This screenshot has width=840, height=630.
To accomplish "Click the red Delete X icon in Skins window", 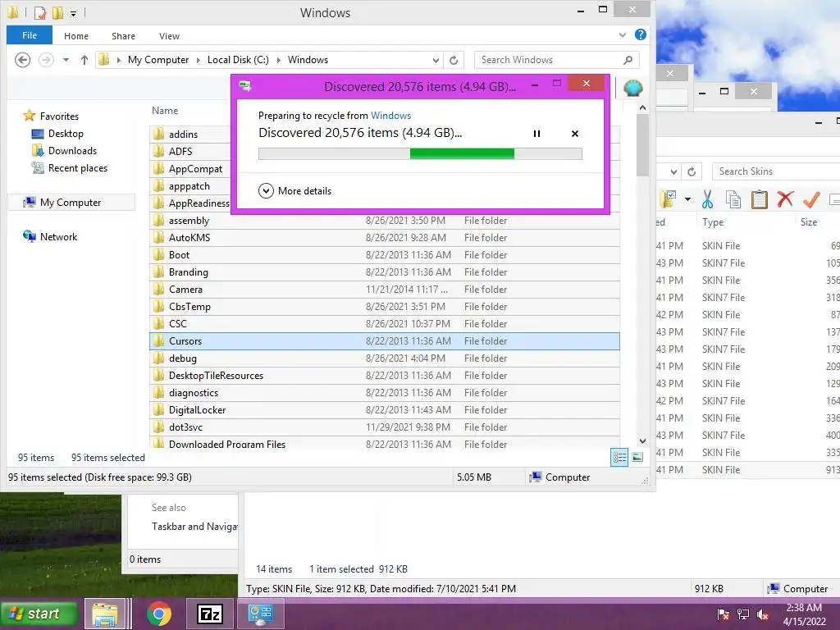I will coord(785,199).
